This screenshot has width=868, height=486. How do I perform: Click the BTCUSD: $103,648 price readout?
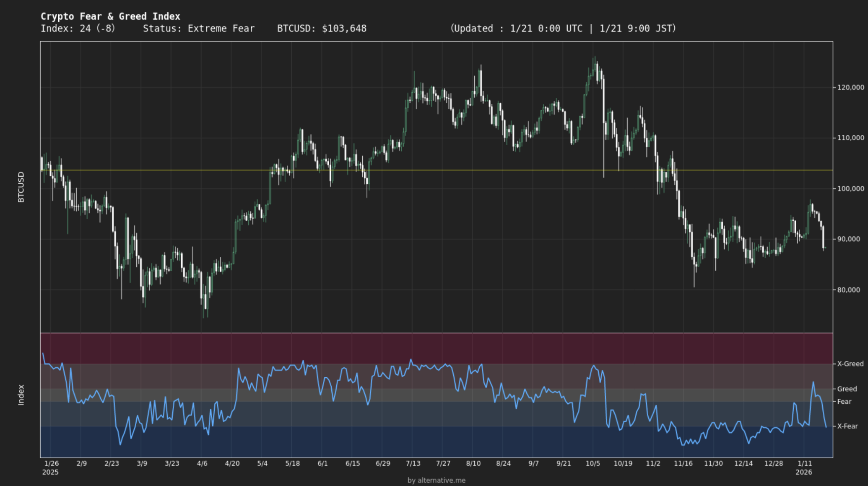tap(322, 29)
